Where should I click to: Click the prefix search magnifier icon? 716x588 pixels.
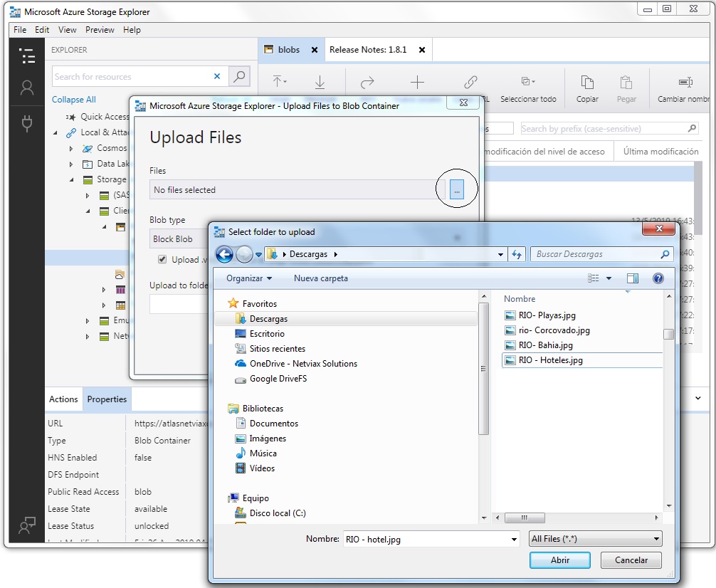pyautogui.click(x=693, y=128)
